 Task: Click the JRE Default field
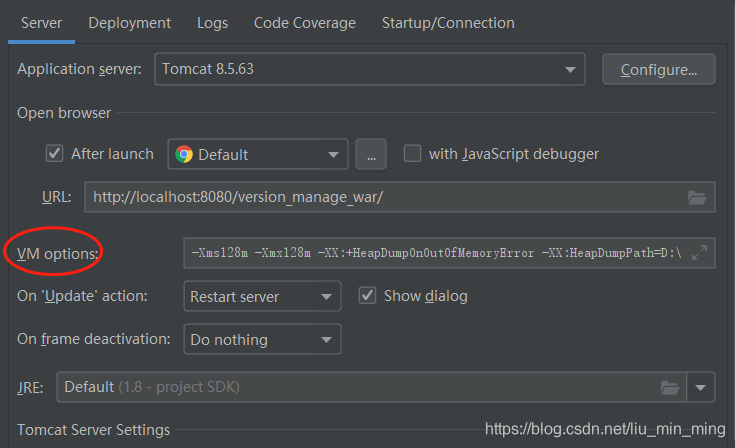click(x=371, y=387)
